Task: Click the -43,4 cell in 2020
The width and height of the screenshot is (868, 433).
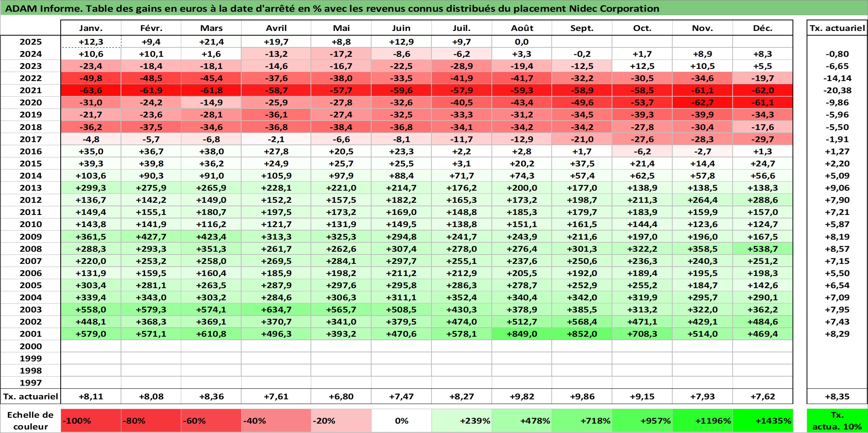Action: tap(522, 103)
